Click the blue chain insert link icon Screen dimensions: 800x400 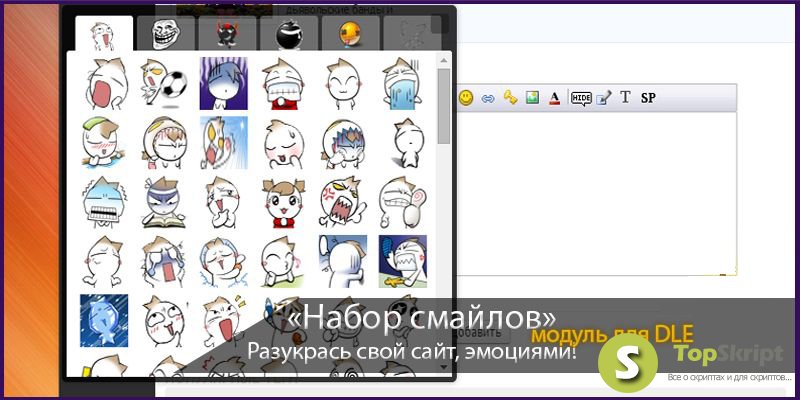click(488, 98)
